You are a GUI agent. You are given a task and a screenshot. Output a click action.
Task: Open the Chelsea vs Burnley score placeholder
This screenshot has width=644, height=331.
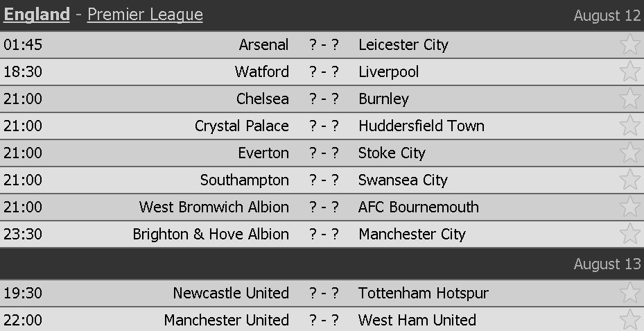click(324, 99)
